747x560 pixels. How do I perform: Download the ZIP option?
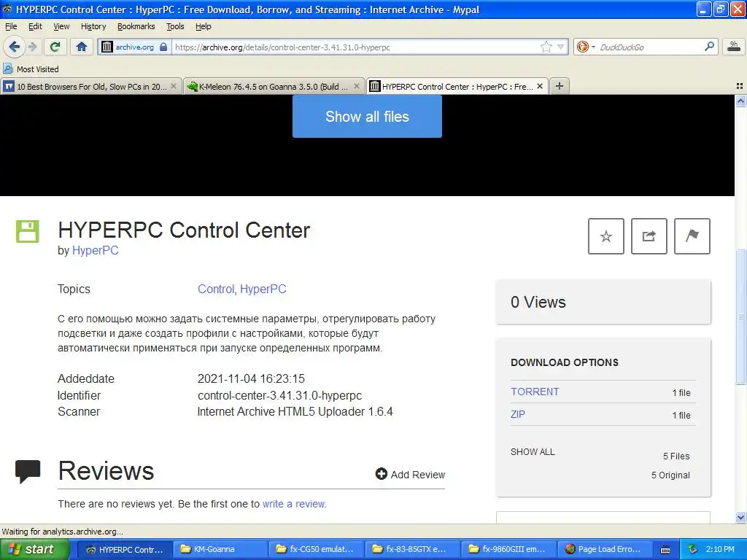518,414
